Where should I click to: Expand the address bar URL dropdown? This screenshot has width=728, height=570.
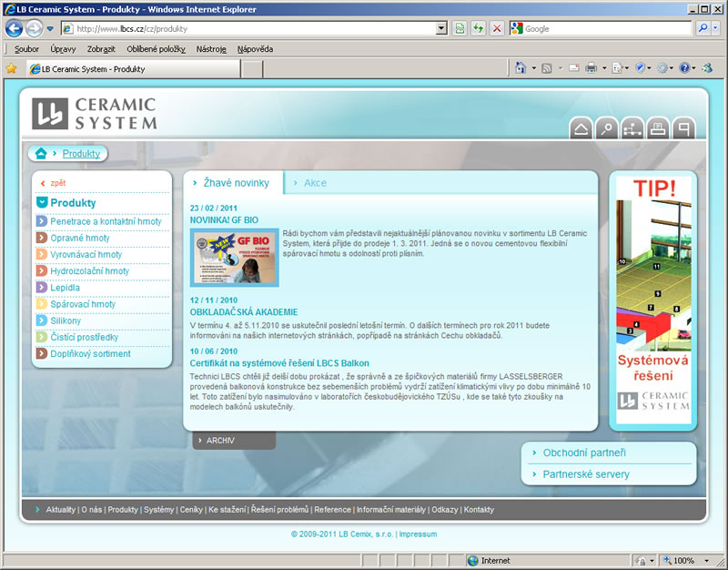[441, 28]
